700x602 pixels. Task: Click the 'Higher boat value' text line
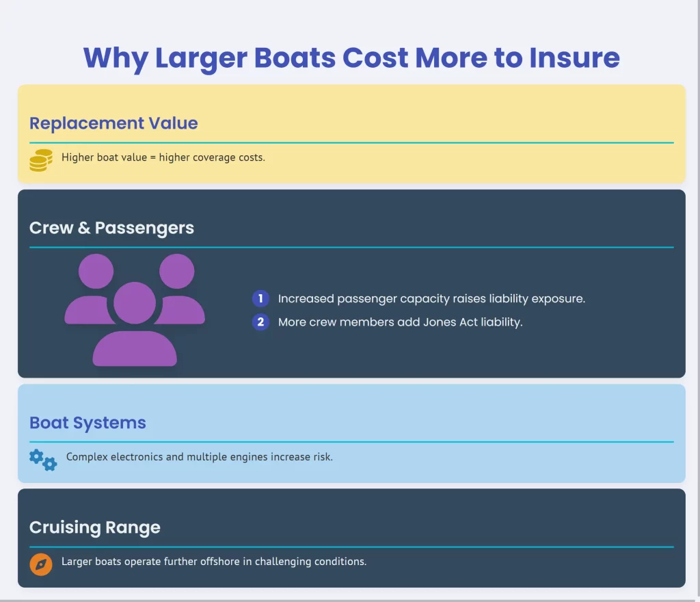pos(163,157)
